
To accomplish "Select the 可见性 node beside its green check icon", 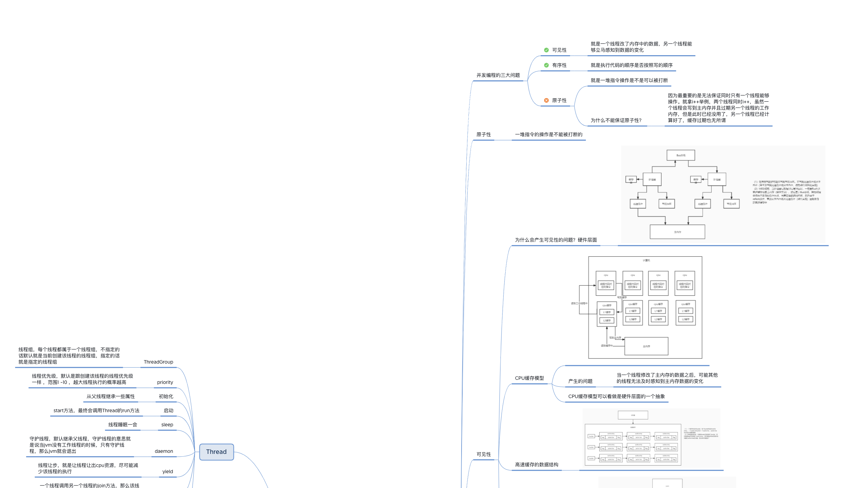I will 559,50.
